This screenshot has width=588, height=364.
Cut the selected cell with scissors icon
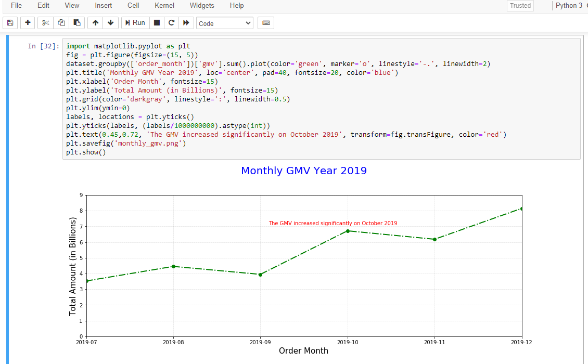coord(45,22)
